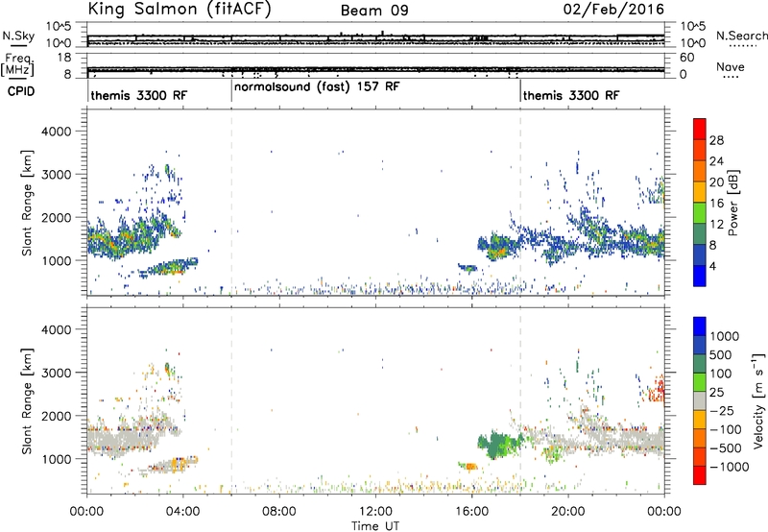The image size is (768, 532).
Task: Select the "N.Sky" legend label
Action: [18, 36]
